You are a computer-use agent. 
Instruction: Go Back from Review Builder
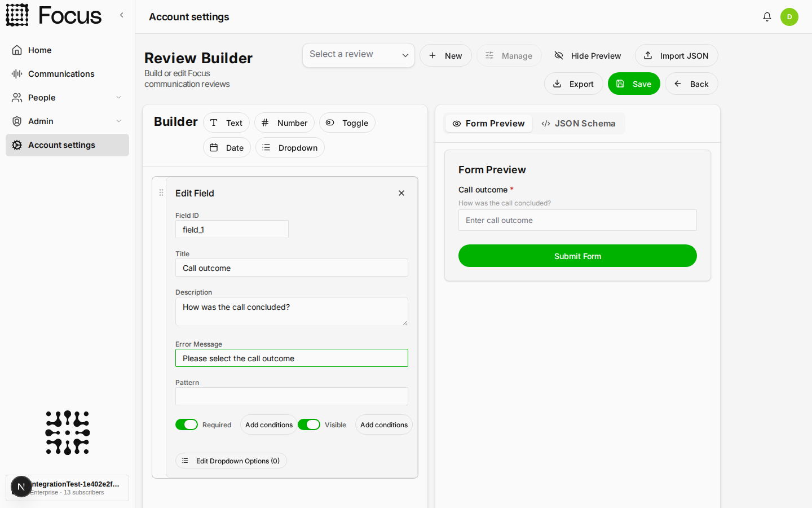click(691, 84)
